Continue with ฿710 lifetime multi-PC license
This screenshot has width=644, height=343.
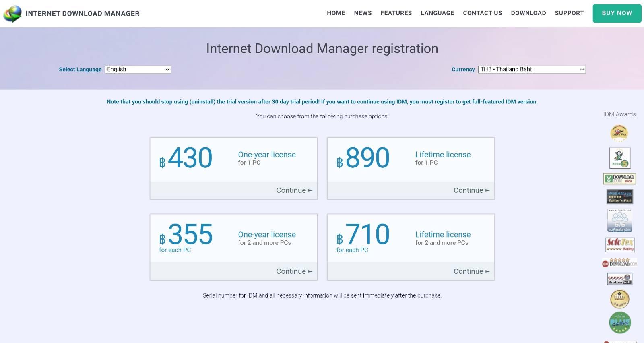click(472, 271)
